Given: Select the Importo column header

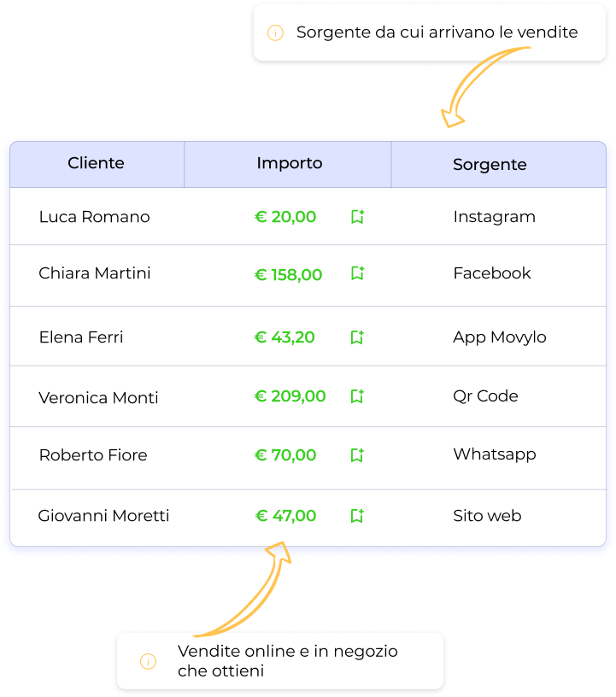Looking at the screenshot, I should (288, 165).
